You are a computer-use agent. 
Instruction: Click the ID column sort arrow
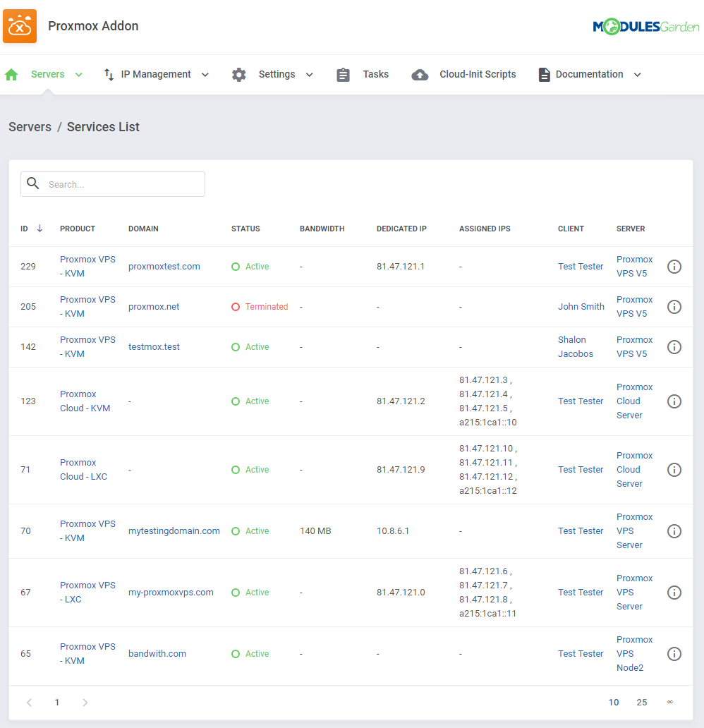pos(40,228)
